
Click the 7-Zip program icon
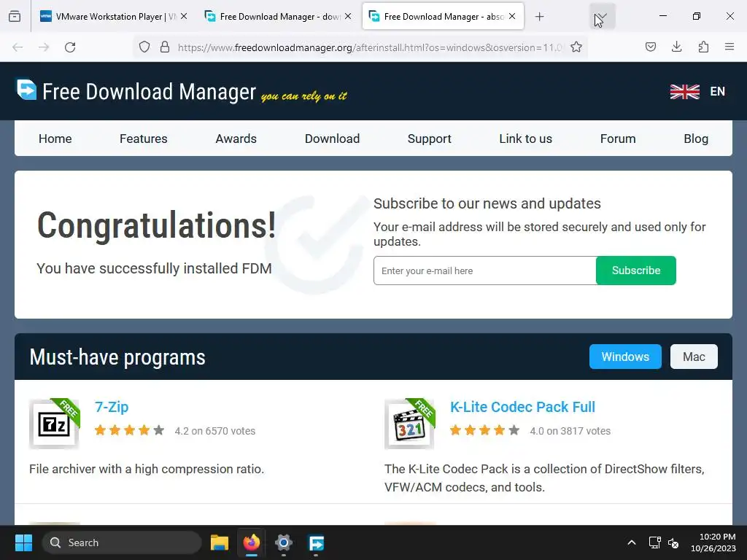pyautogui.click(x=54, y=424)
